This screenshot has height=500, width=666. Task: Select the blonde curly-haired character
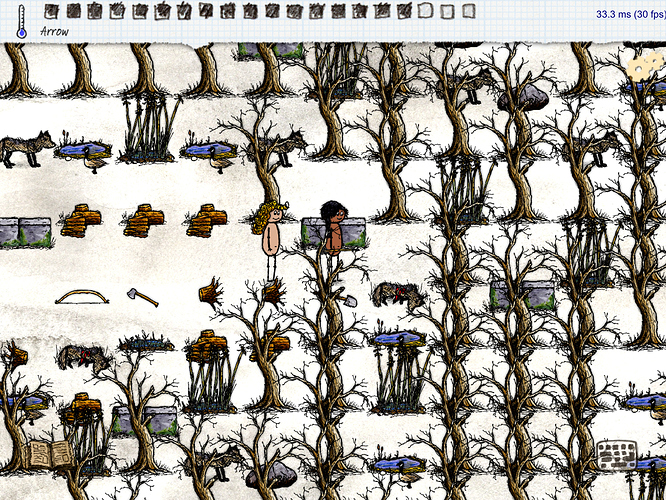pos(270,240)
